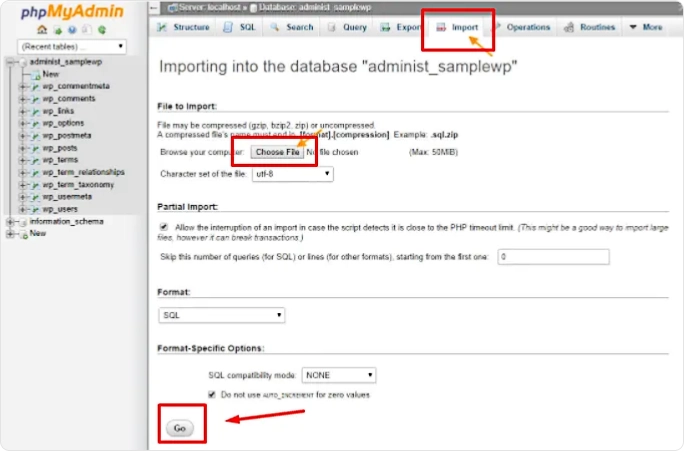This screenshot has height=451, width=684.
Task: Click the server icon in the breadcrumb
Action: tap(173, 7)
